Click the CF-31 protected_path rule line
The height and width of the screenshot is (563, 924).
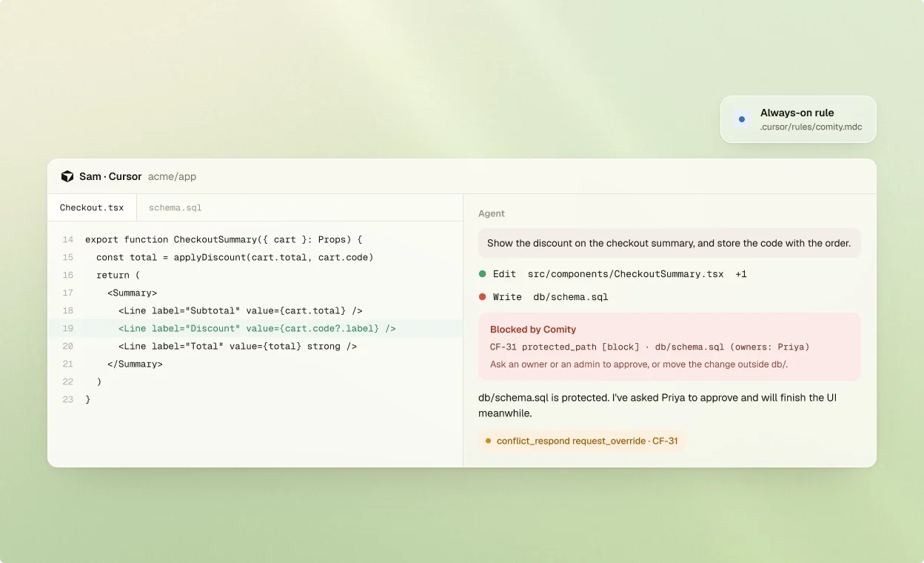[x=649, y=347]
